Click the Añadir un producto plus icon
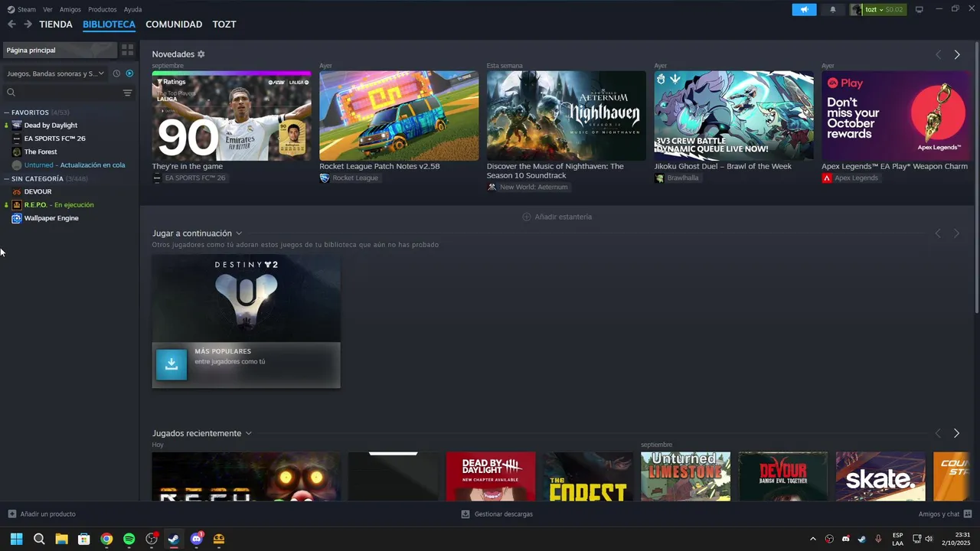980x551 pixels. 11,514
